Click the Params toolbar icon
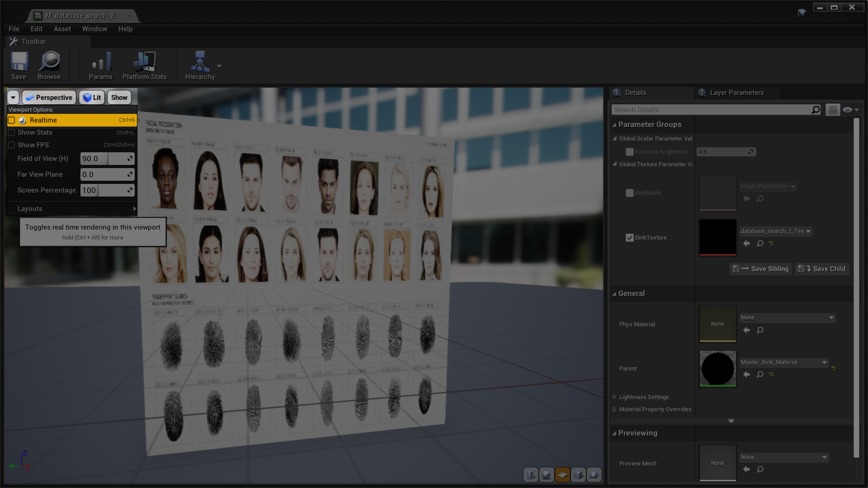This screenshot has height=488, width=868. pyautogui.click(x=100, y=66)
